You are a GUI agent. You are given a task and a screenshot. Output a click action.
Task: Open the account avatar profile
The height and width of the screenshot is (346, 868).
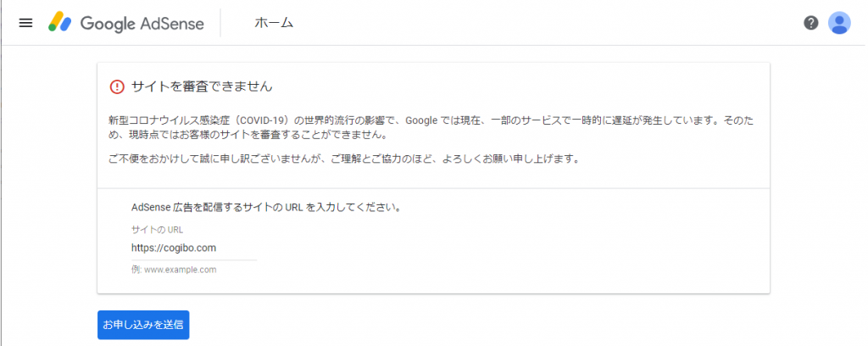click(839, 23)
